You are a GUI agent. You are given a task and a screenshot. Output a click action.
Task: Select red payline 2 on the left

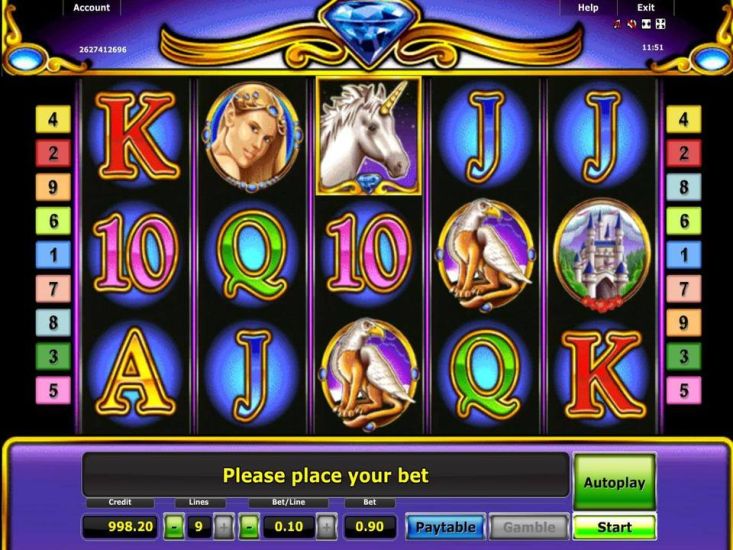tap(53, 153)
